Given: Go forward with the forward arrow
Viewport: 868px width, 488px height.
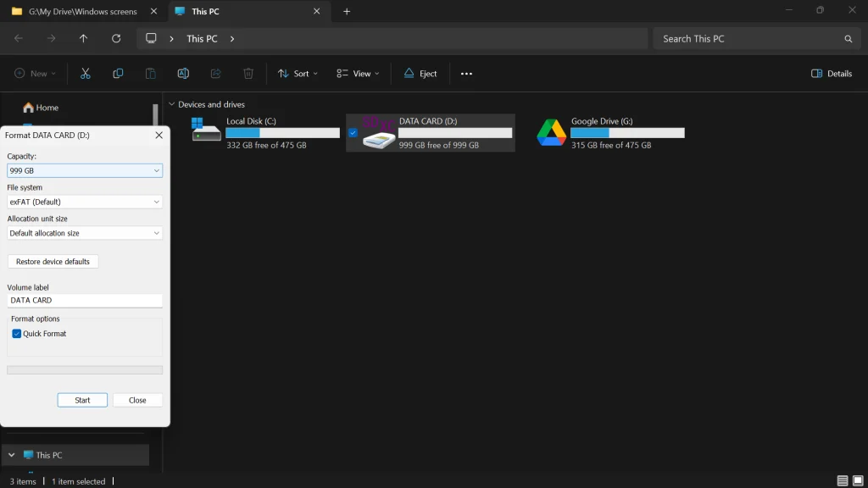Looking at the screenshot, I should [51, 39].
